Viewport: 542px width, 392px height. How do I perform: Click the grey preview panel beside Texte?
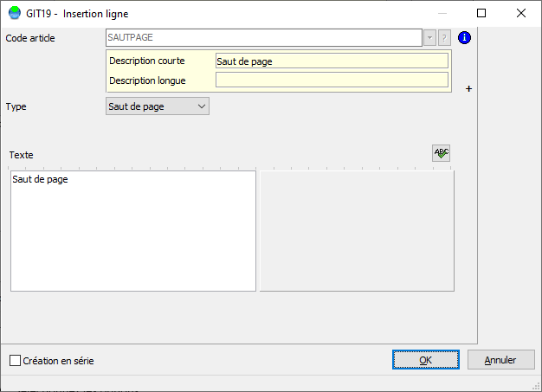point(357,231)
